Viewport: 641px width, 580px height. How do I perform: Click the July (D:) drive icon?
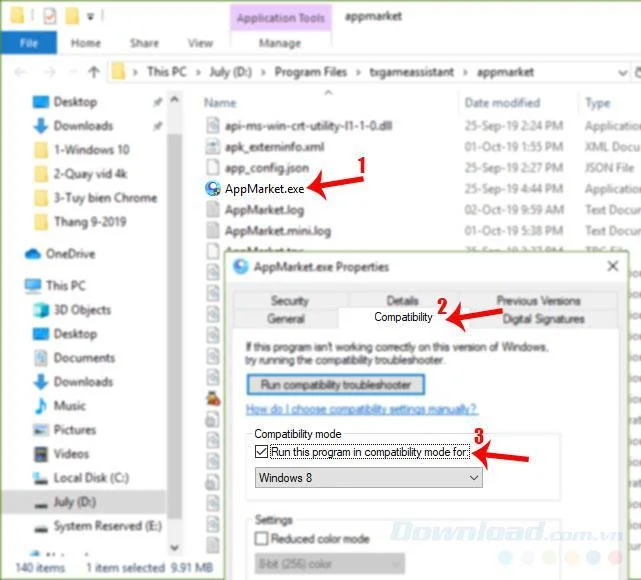[x=41, y=504]
